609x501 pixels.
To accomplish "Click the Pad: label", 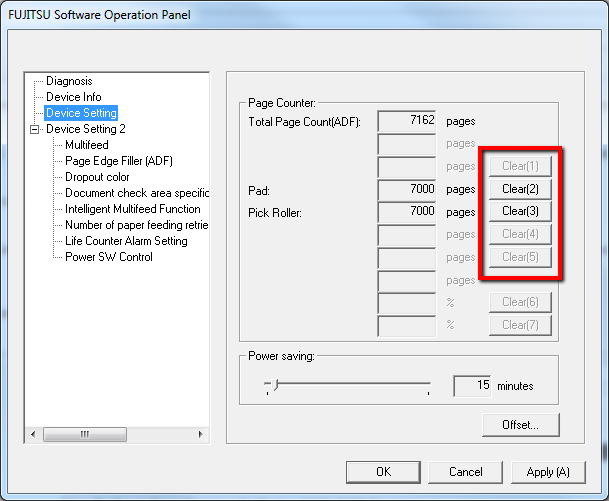I will 259,191.
